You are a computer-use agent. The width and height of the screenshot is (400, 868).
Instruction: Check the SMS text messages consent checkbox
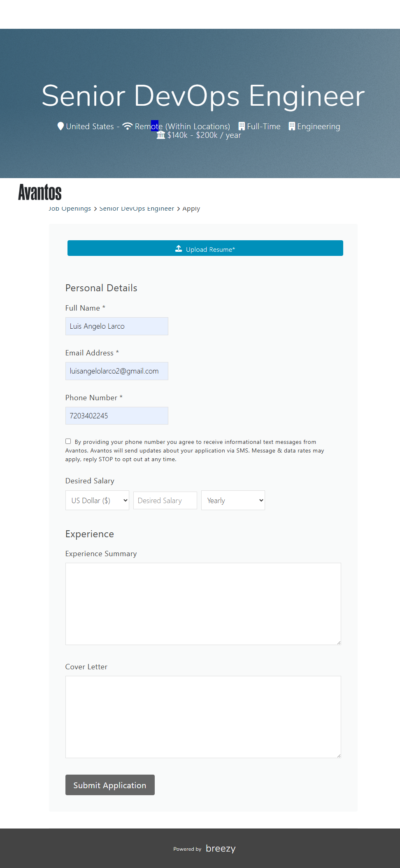[x=68, y=441]
